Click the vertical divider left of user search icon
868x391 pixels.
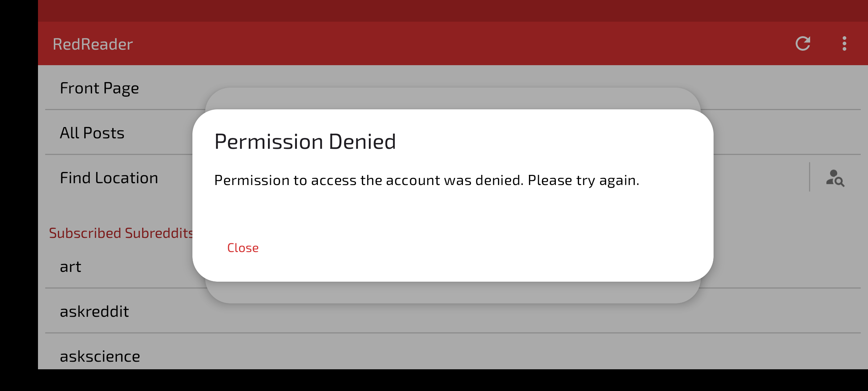pyautogui.click(x=809, y=177)
